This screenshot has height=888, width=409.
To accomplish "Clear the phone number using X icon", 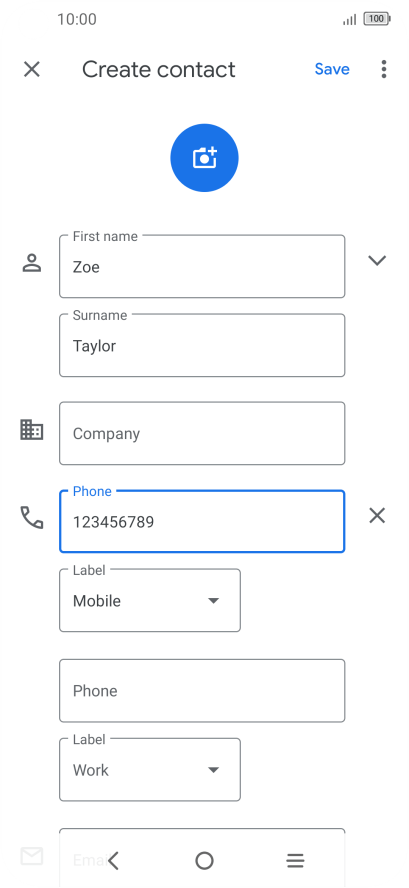I will tap(377, 515).
